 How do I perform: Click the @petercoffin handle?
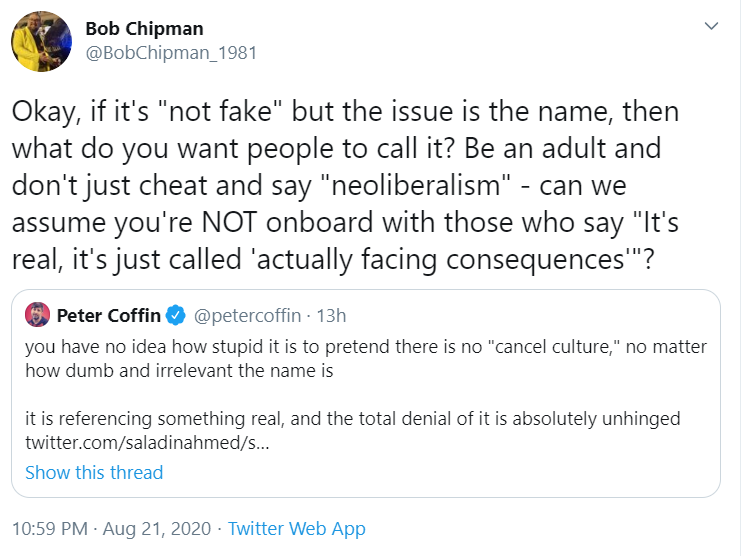[247, 315]
